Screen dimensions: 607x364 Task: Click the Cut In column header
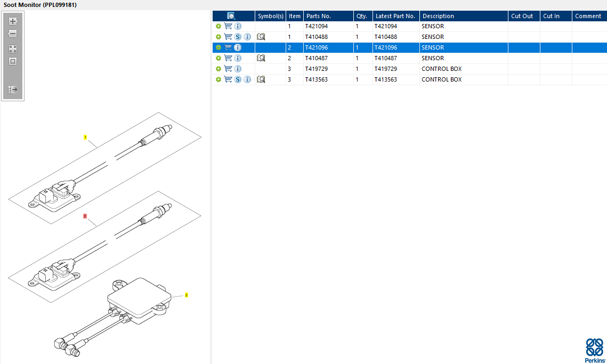556,16
